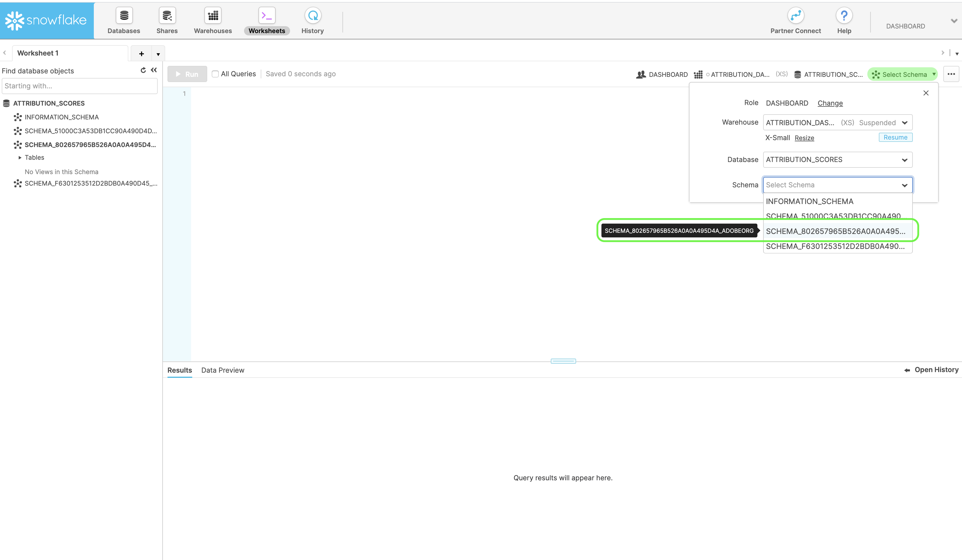This screenshot has height=560, width=962.
Task: Click the Change role link
Action: [x=830, y=103]
